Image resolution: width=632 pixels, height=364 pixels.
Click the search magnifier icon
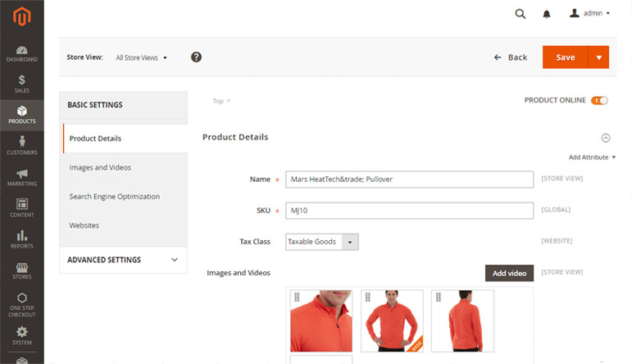click(520, 14)
